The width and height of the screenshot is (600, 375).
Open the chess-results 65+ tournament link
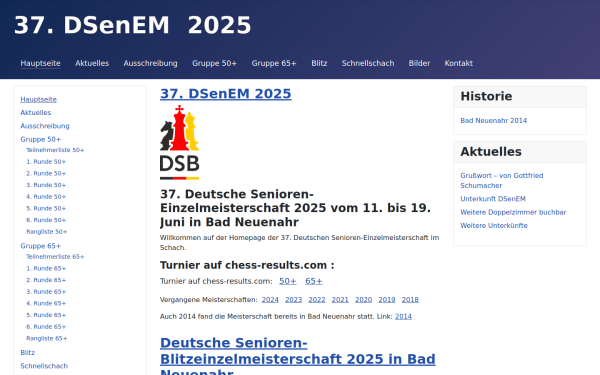point(314,281)
